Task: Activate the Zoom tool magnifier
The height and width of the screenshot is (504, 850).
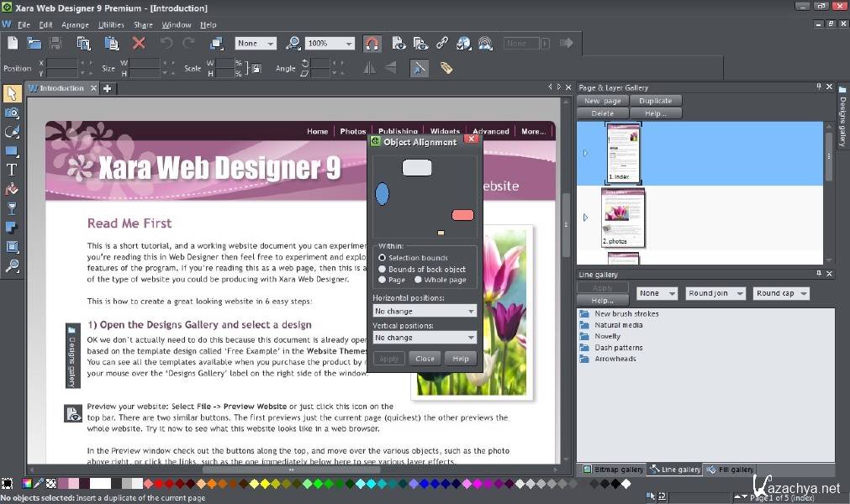Action: (x=12, y=266)
